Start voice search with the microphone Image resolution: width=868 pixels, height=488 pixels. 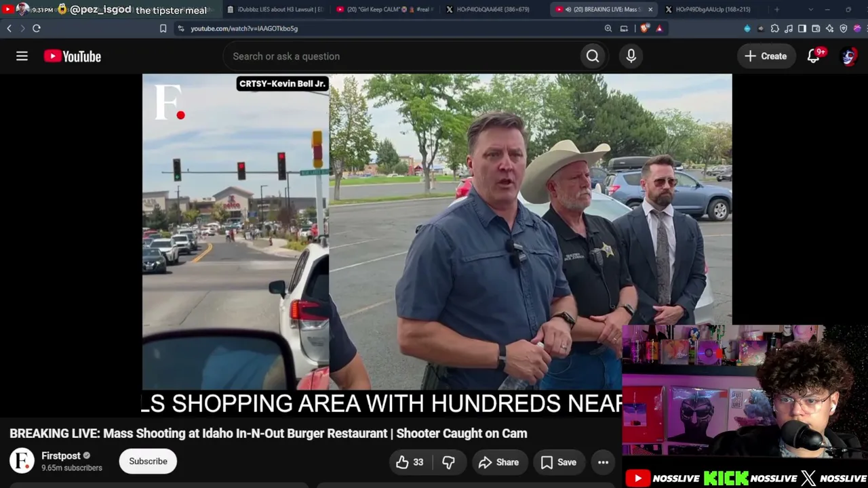pyautogui.click(x=631, y=56)
